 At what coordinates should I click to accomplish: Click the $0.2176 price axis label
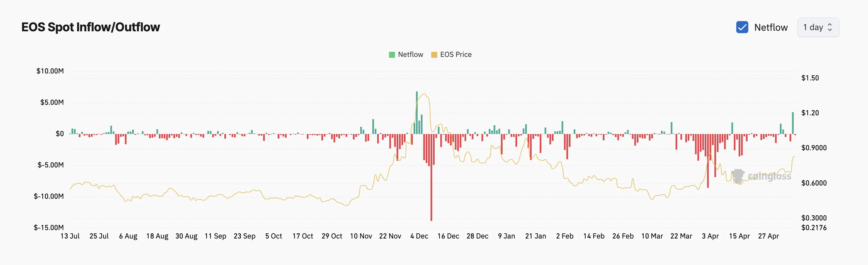814,228
